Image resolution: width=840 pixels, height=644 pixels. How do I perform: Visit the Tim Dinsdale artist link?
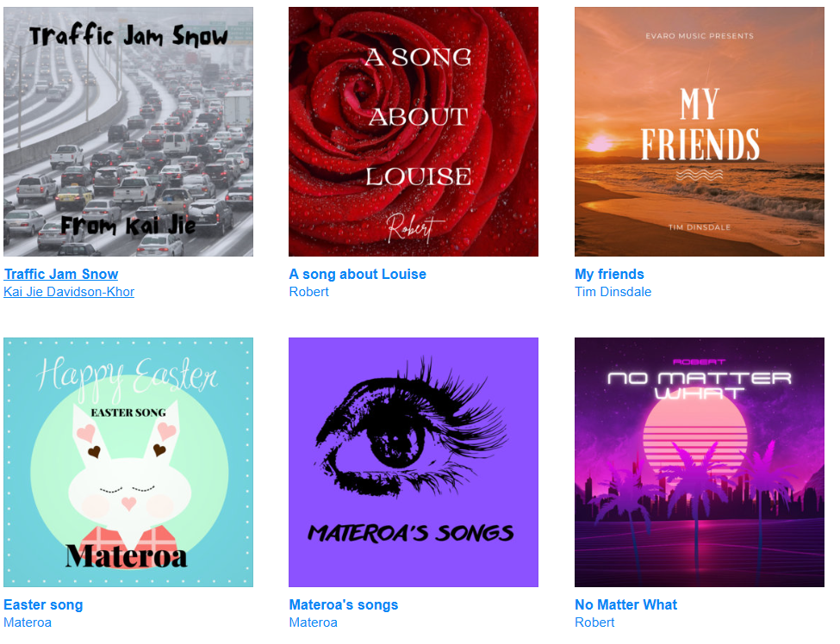[613, 292]
